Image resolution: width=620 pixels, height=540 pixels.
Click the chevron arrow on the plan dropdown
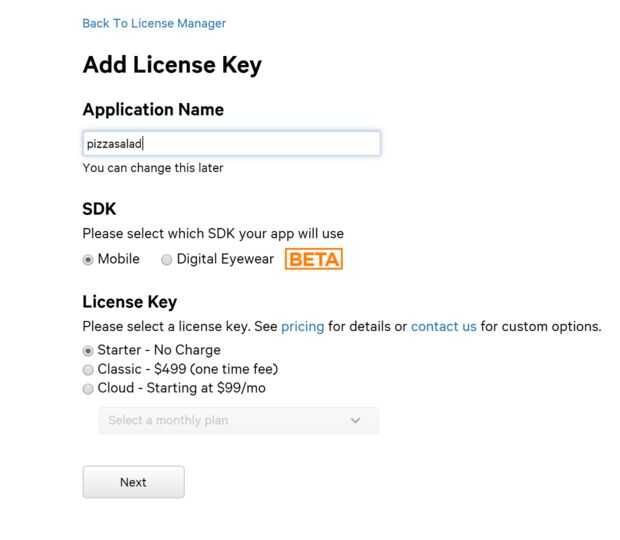[x=356, y=421]
